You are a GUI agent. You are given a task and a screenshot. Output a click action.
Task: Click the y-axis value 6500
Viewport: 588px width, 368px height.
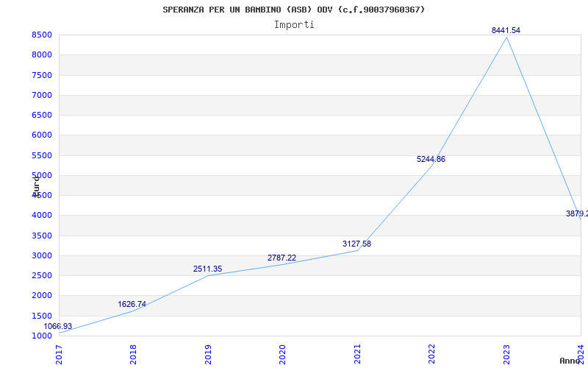(42, 115)
